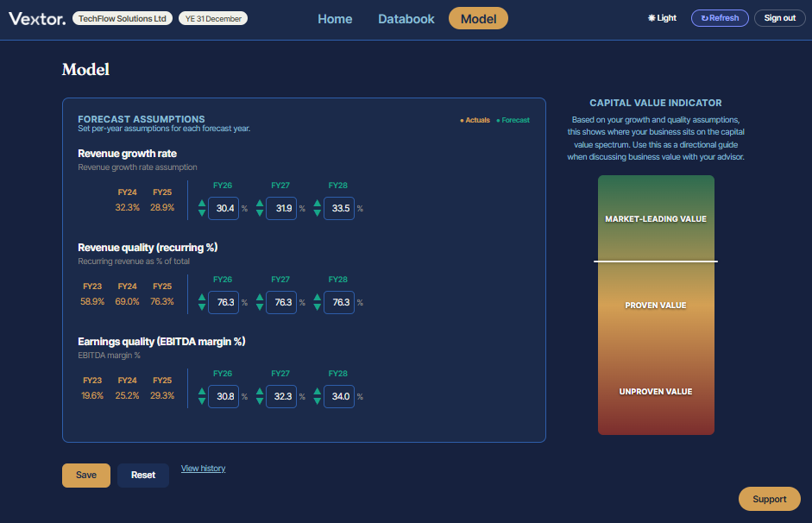
Task: Click Market-Leading Value zone on indicator
Action: coord(656,219)
